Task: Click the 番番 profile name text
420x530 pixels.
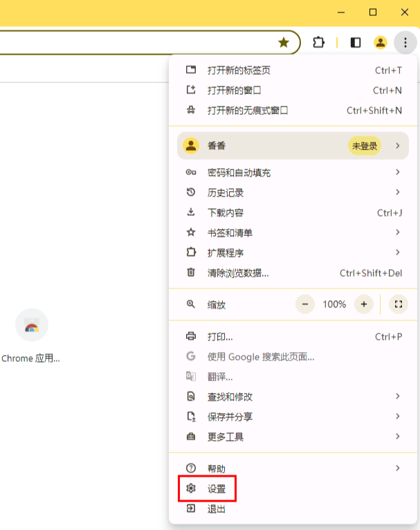Action: click(x=217, y=146)
